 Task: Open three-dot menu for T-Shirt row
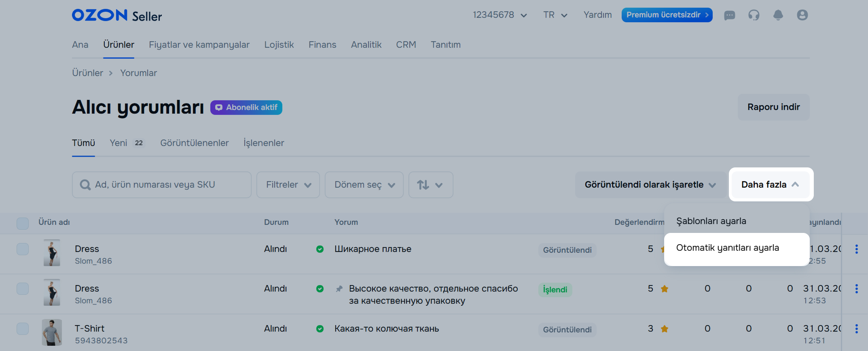click(856, 329)
